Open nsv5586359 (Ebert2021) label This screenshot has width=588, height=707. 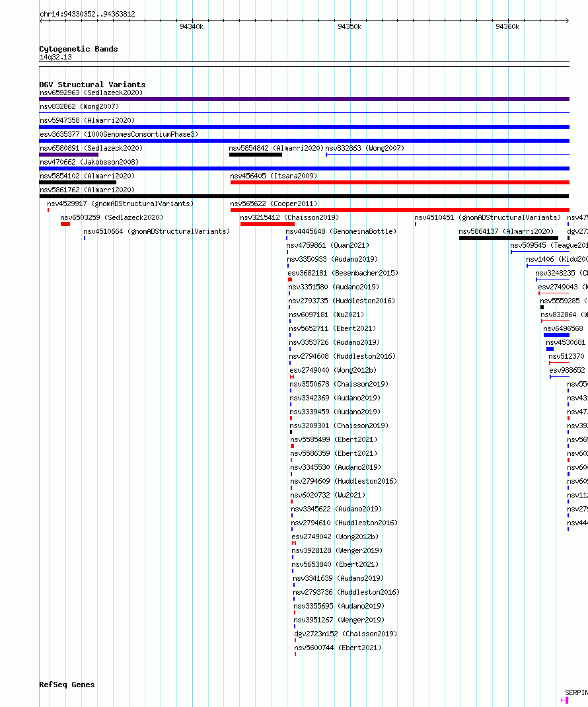coord(334,453)
